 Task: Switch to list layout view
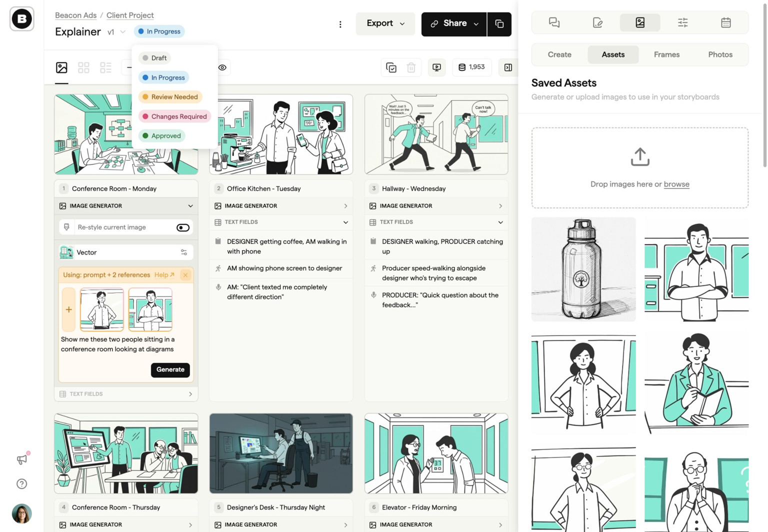pyautogui.click(x=105, y=67)
